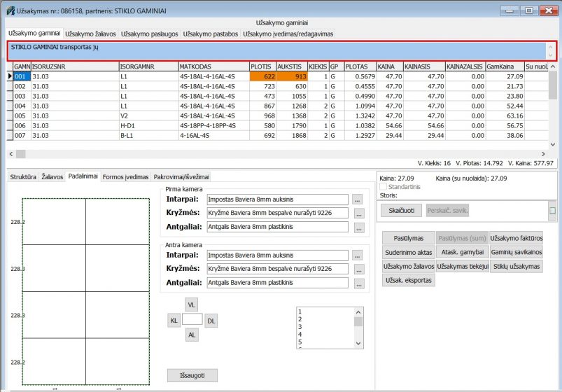
Task: Save with the Išsaugoti button
Action: (x=192, y=375)
